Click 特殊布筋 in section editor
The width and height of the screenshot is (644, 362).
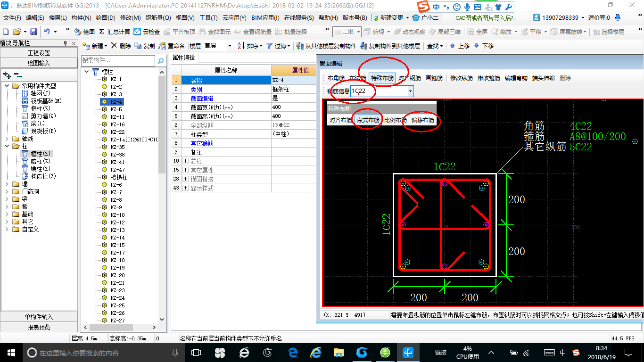(x=382, y=78)
